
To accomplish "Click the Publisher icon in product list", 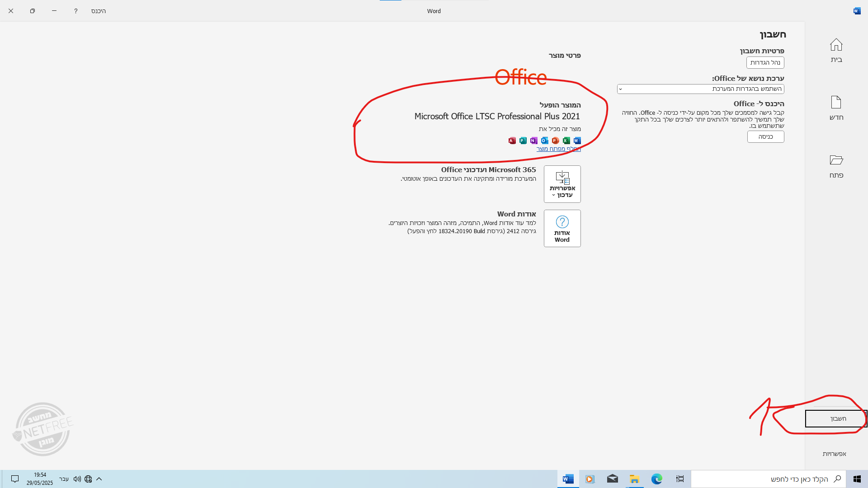I will (x=523, y=141).
